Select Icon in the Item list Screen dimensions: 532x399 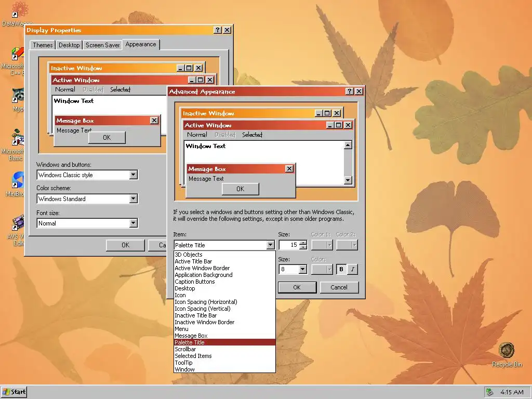tap(224, 295)
